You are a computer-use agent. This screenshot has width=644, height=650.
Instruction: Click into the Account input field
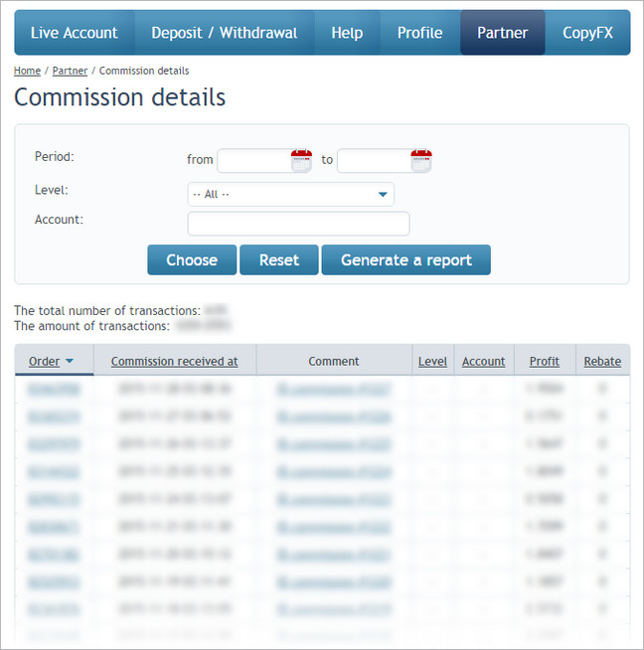coord(298,224)
